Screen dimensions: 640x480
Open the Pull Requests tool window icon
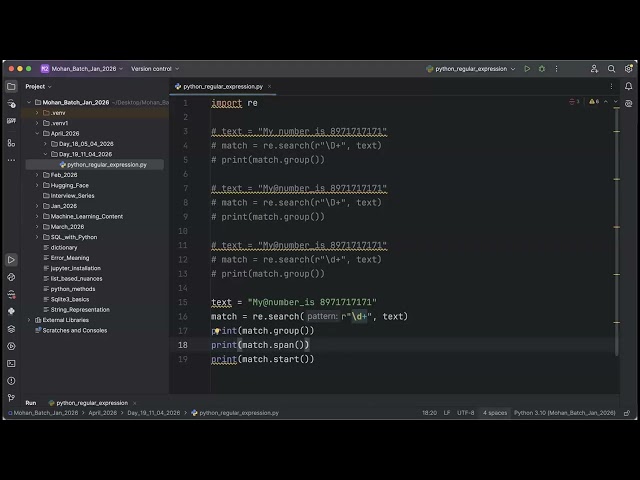coord(11,121)
